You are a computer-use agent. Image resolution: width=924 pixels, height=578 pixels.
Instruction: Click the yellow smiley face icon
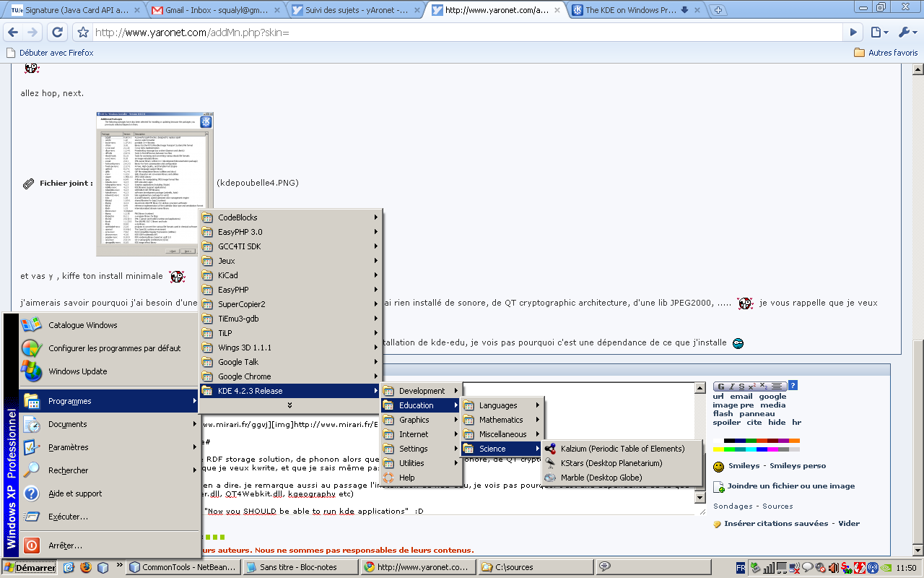[718, 467]
